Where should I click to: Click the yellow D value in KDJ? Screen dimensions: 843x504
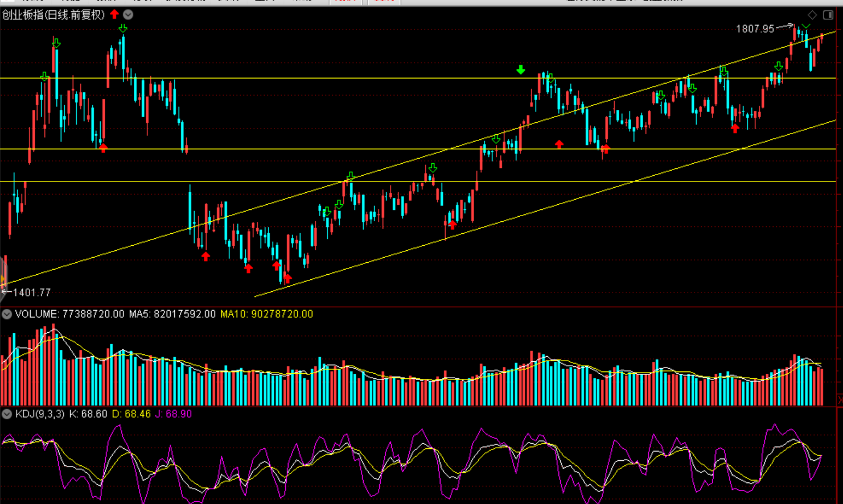coord(131,414)
